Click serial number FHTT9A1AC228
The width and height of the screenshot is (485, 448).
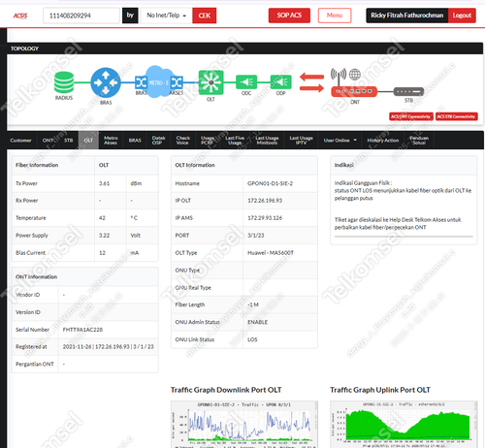[82, 330]
